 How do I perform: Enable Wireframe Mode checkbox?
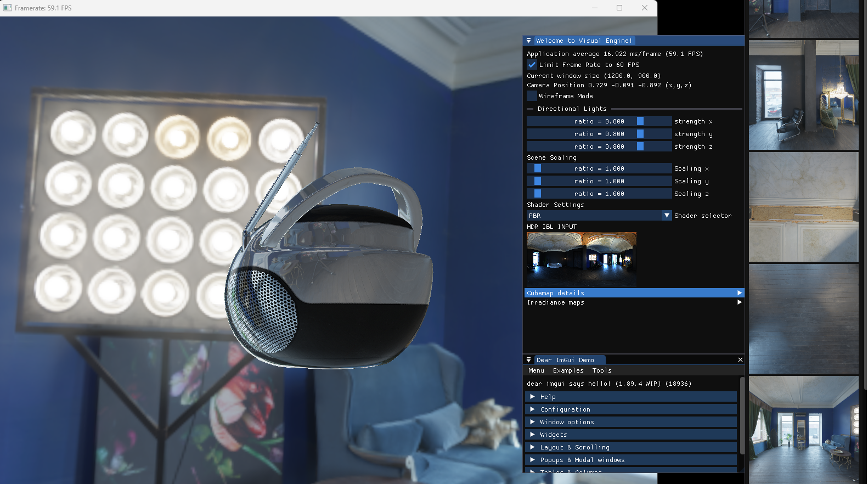coord(532,96)
